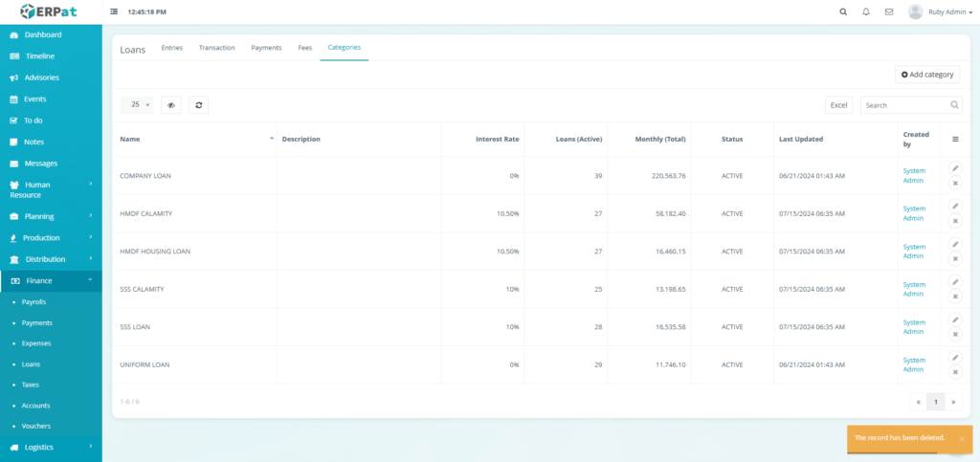Open the 25 rows-per-page dropdown
This screenshot has width=980, height=462.
click(137, 105)
